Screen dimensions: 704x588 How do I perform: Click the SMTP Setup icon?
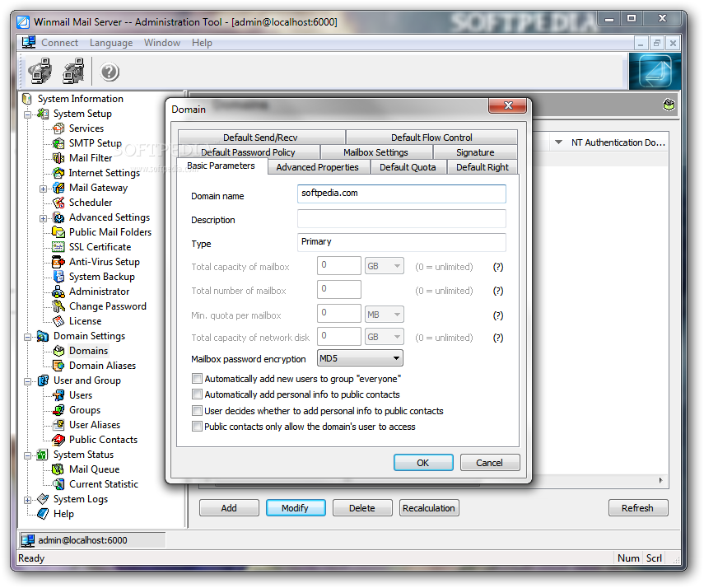58,143
